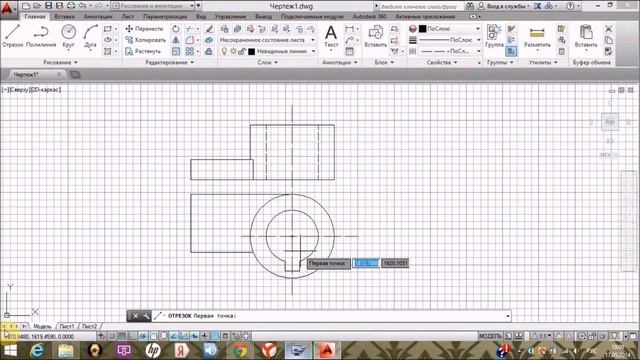Click the black layer color swatch
The height and width of the screenshot is (360, 640).
pyautogui.click(x=251, y=51)
